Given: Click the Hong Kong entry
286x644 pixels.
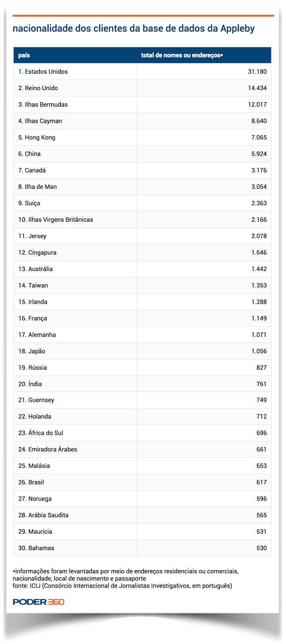Looking at the screenshot, I should click(37, 137).
